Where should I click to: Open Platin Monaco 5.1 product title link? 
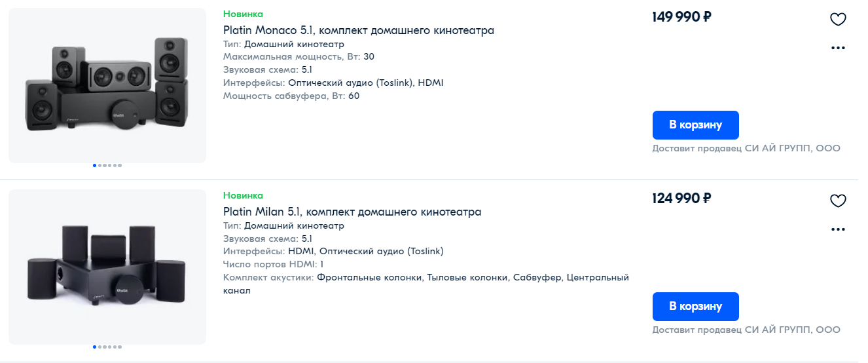(358, 30)
